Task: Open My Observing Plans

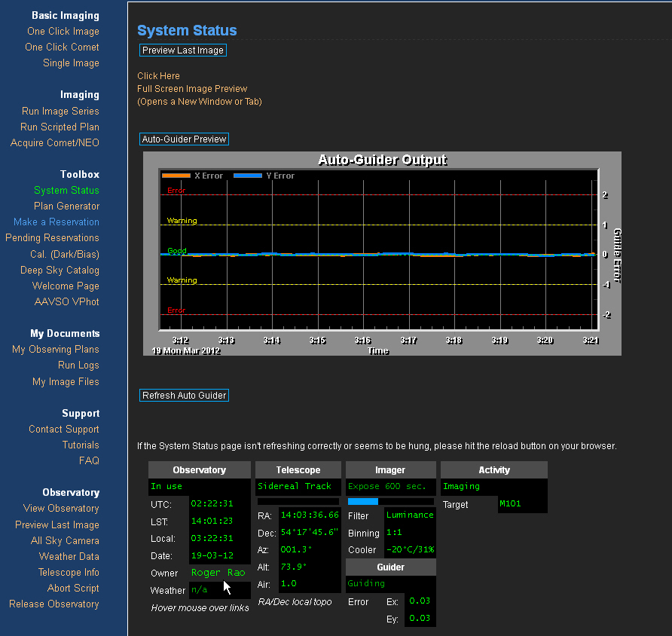Action: 56,350
